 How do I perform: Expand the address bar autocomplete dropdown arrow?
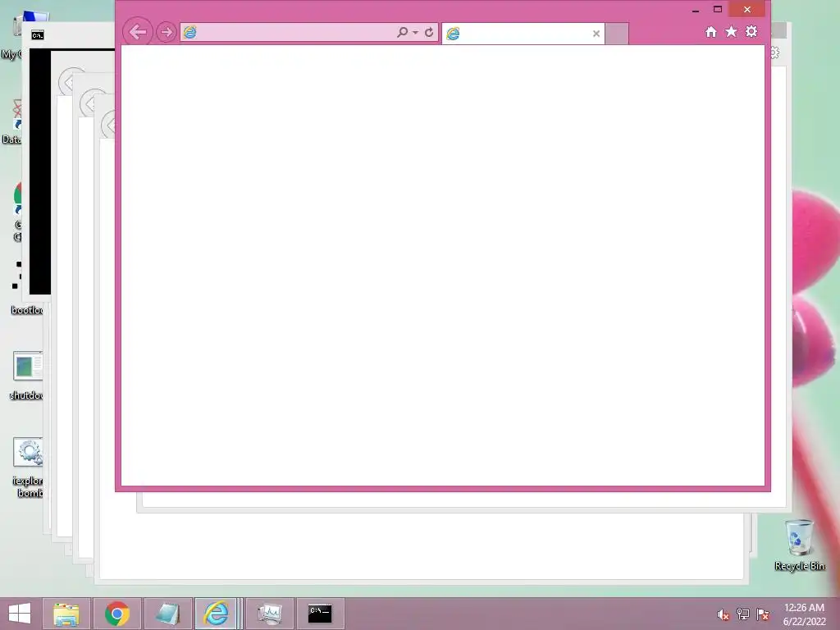[415, 32]
